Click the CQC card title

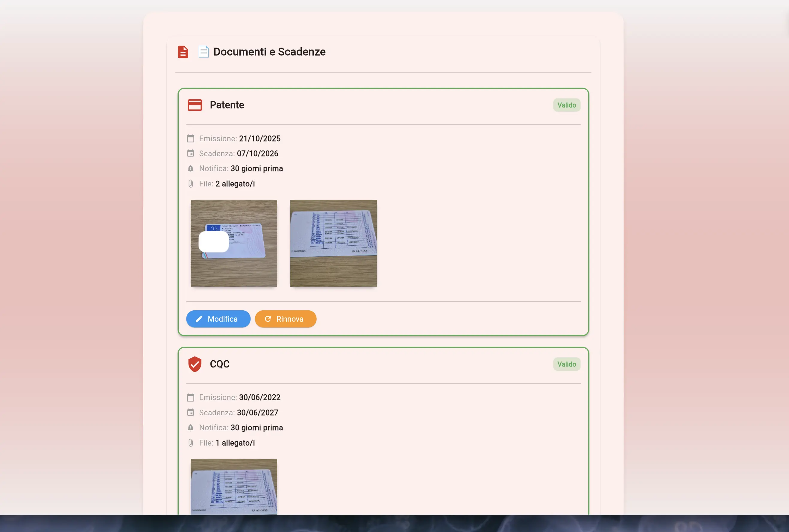[x=220, y=364]
